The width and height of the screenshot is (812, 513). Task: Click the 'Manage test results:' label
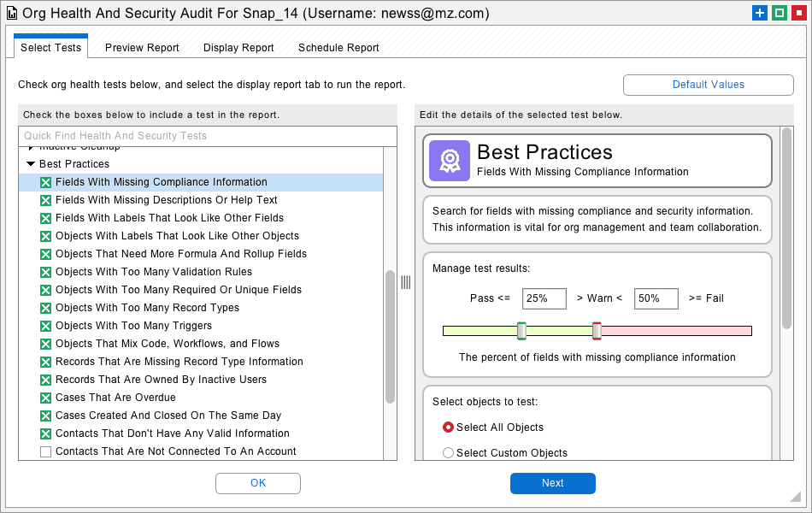pos(481,268)
